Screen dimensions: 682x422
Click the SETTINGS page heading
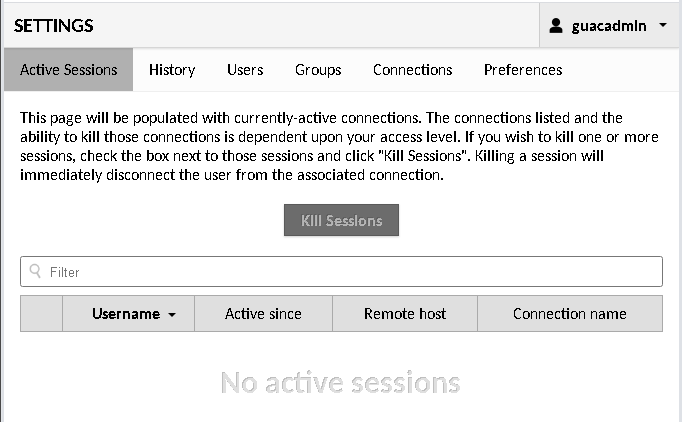(x=53, y=26)
